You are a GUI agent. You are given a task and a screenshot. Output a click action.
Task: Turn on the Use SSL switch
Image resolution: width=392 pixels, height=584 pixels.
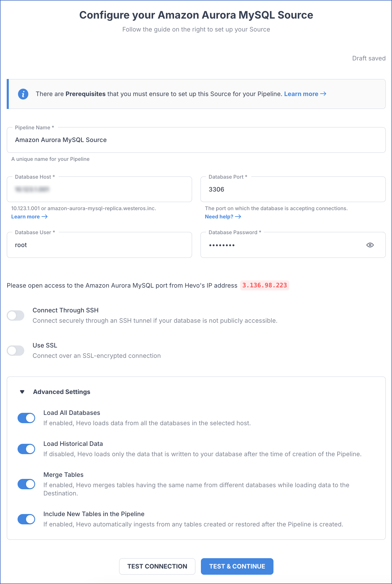(x=16, y=350)
